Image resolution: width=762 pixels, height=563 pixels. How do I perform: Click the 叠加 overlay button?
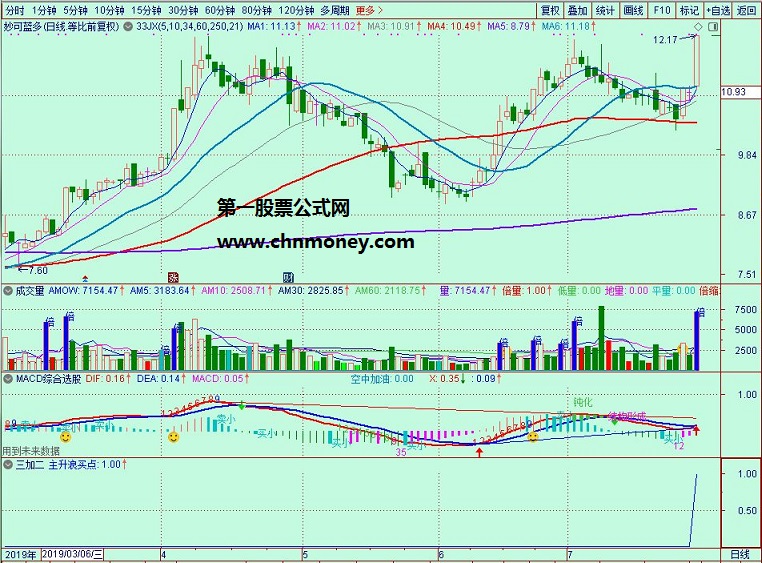(578, 10)
